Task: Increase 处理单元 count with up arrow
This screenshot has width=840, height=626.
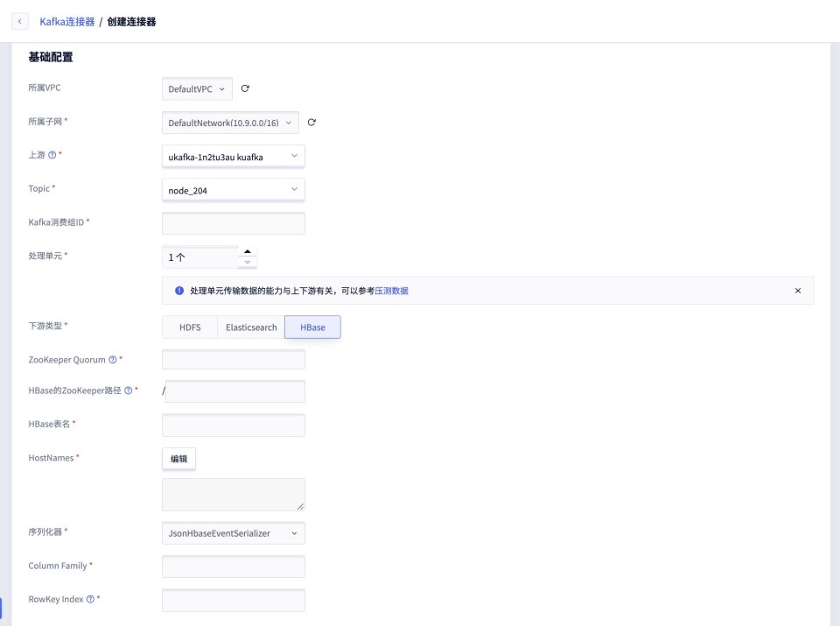Action: pos(248,252)
